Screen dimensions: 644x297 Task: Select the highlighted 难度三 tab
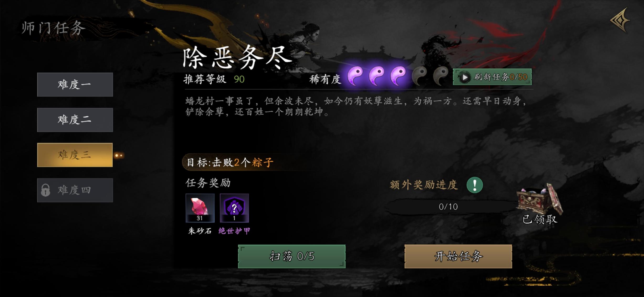75,155
